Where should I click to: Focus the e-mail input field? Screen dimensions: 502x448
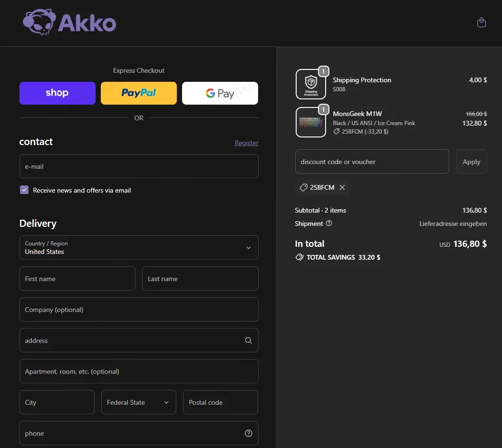click(x=139, y=166)
